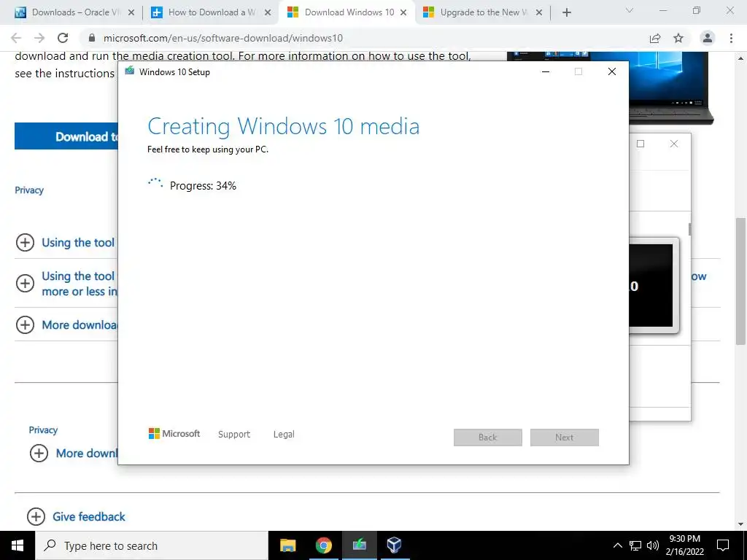The image size is (747, 560).
Task: Close the Windows 10 Setup window
Action: (612, 71)
